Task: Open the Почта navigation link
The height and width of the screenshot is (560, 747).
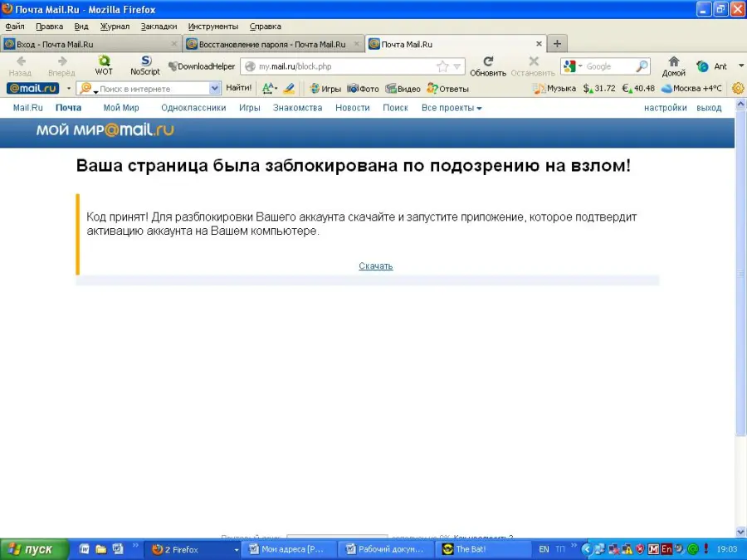Action: (69, 108)
